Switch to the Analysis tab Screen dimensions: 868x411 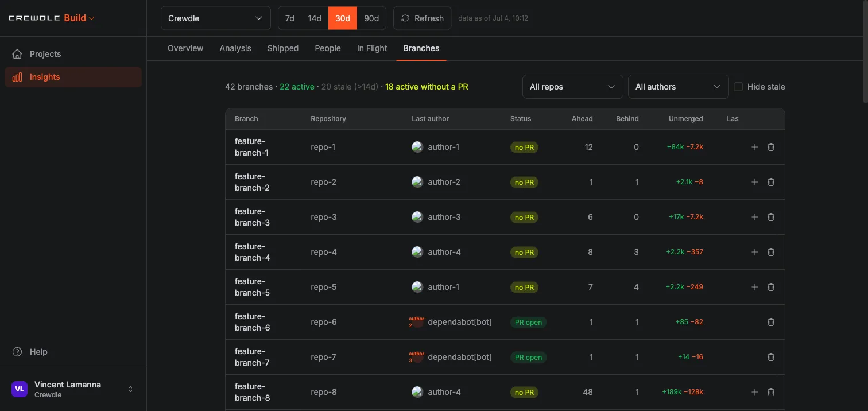[x=235, y=48]
